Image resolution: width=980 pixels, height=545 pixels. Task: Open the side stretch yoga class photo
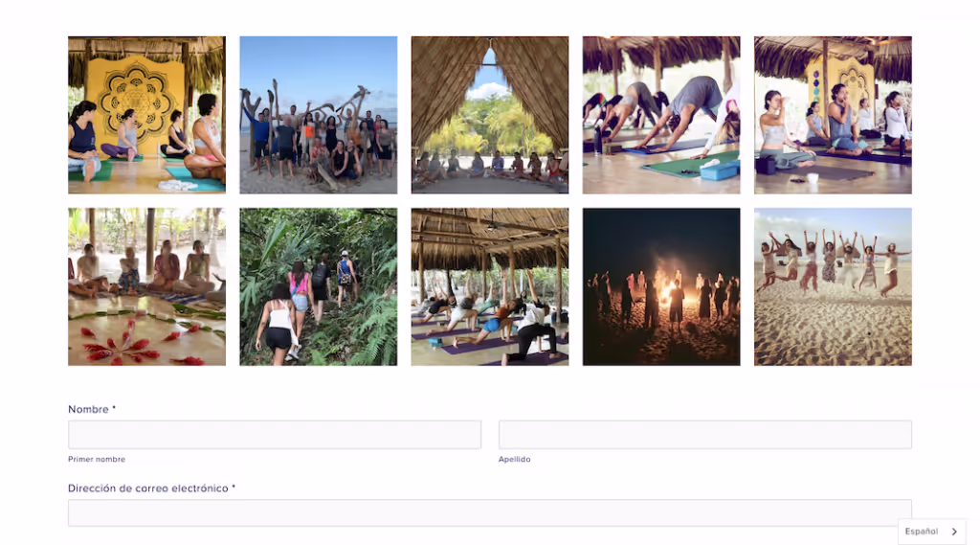490,286
